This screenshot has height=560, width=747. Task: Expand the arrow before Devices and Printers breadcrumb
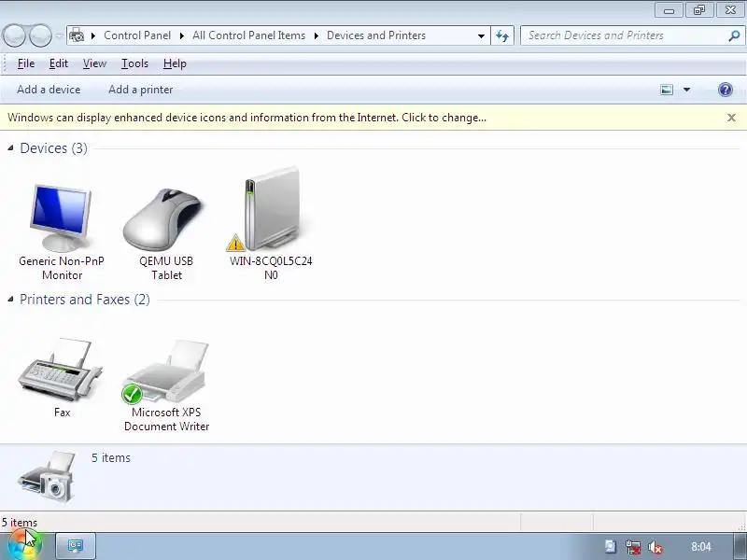[x=316, y=35]
